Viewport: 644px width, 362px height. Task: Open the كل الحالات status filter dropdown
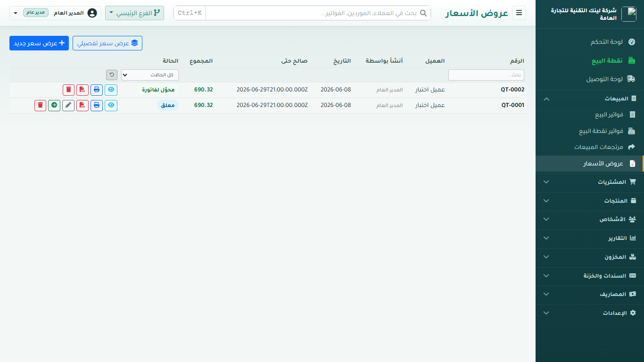click(x=150, y=75)
